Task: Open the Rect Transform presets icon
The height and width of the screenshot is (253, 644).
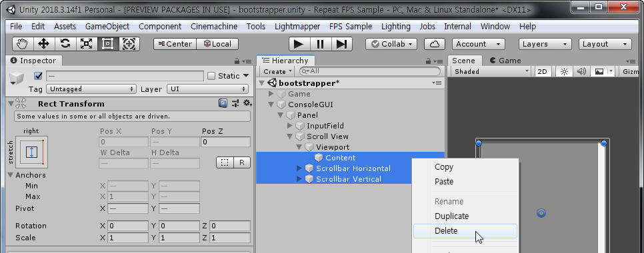Action: pyautogui.click(x=235, y=104)
